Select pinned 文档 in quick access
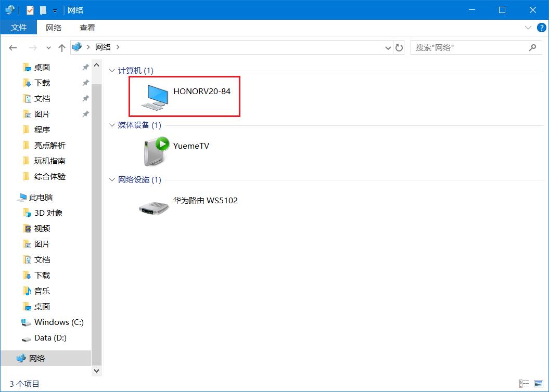Image resolution: width=549 pixels, height=392 pixels. 42,99
